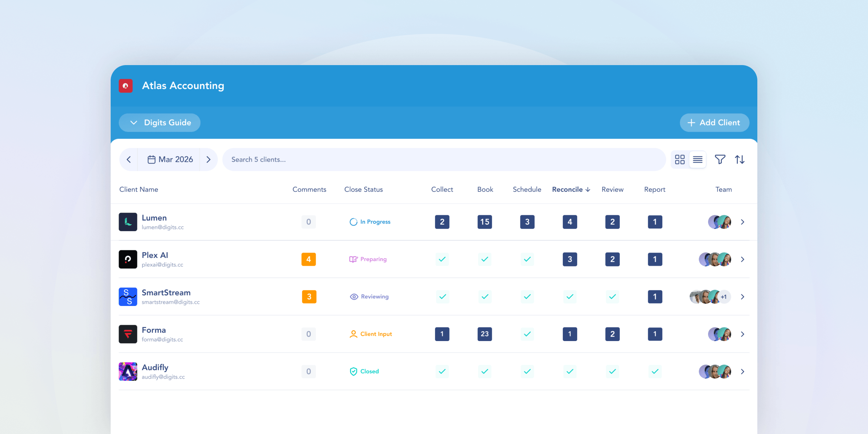Go to previous month
The width and height of the screenshot is (868, 434).
click(129, 159)
